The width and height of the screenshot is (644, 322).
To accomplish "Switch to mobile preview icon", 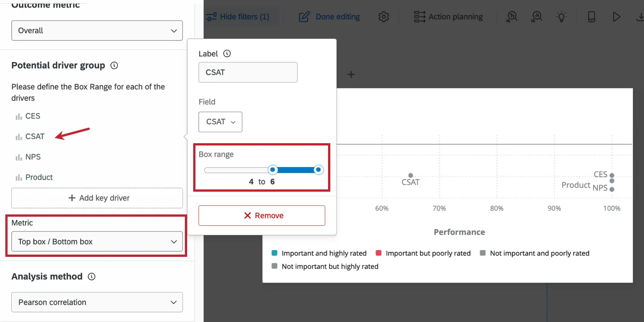I will pos(591,17).
